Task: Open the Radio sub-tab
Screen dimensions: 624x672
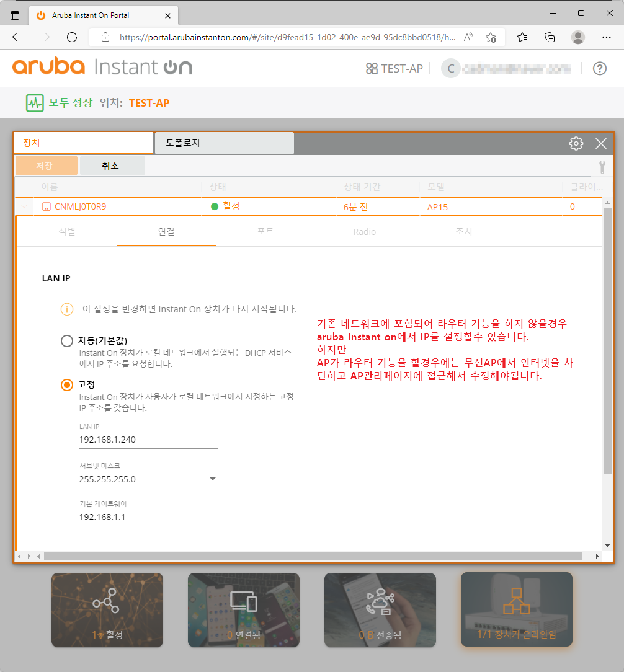Action: 365,232
